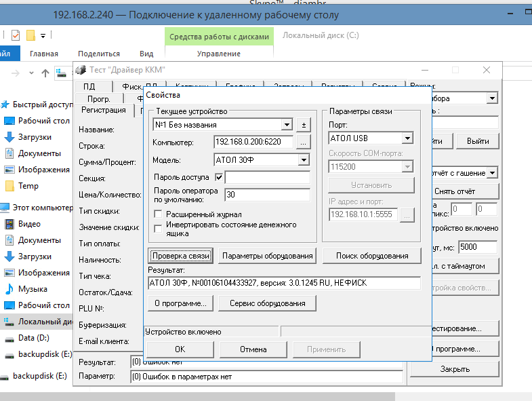Open the Вид ribbon tab in Explorer

146,54
